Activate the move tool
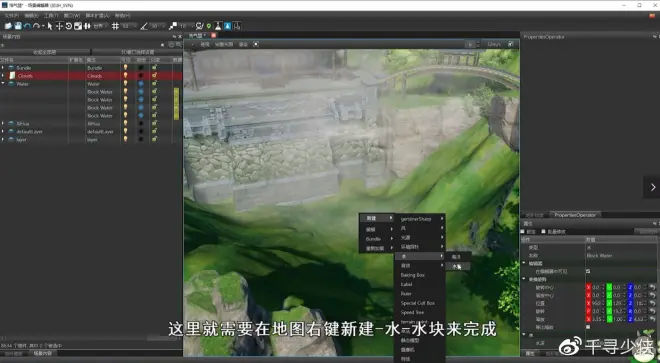The image size is (660, 363). (59, 26)
